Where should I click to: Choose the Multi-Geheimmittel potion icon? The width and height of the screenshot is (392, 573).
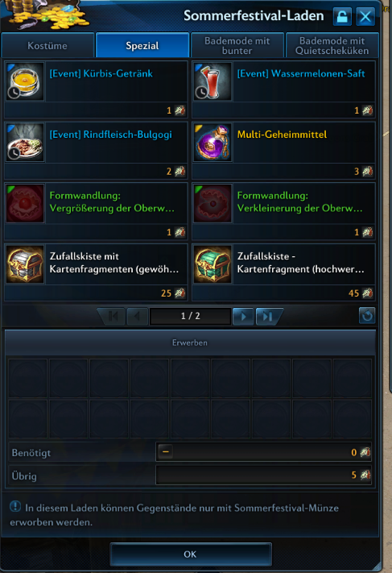click(213, 142)
